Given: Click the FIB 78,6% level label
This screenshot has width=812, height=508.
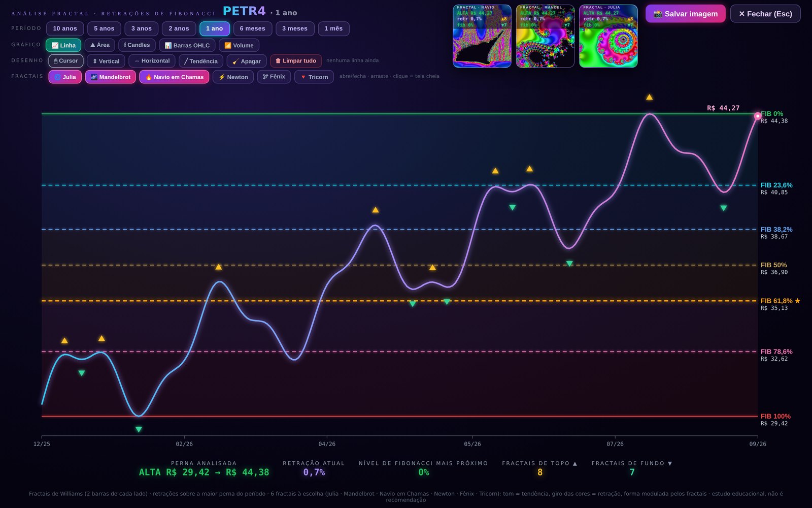Looking at the screenshot, I should (x=776, y=352).
